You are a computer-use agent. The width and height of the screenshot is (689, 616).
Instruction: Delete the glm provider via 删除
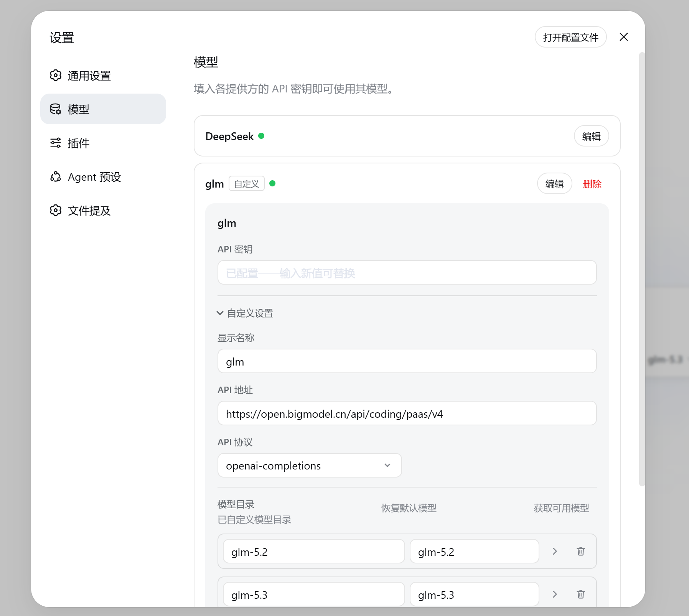tap(592, 184)
